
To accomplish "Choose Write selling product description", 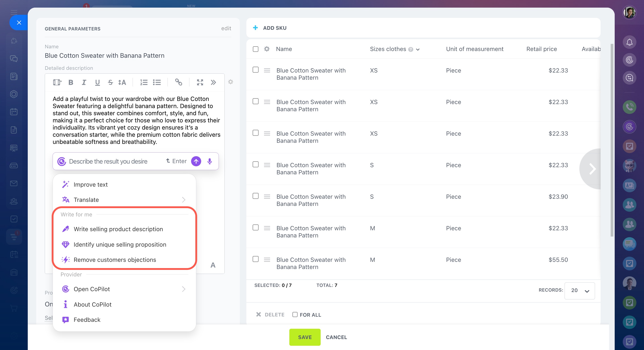I will [x=118, y=229].
